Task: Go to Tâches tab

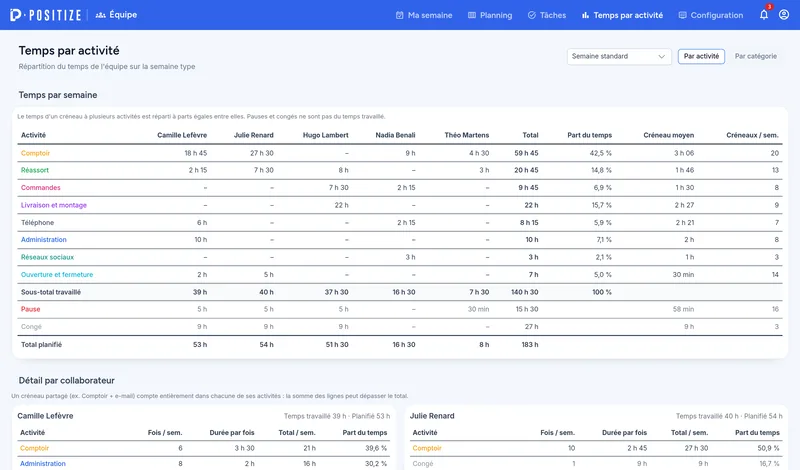Action: 547,15
